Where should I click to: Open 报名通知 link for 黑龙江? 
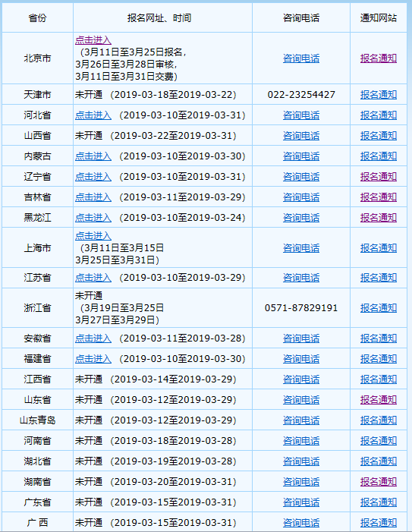tap(379, 218)
